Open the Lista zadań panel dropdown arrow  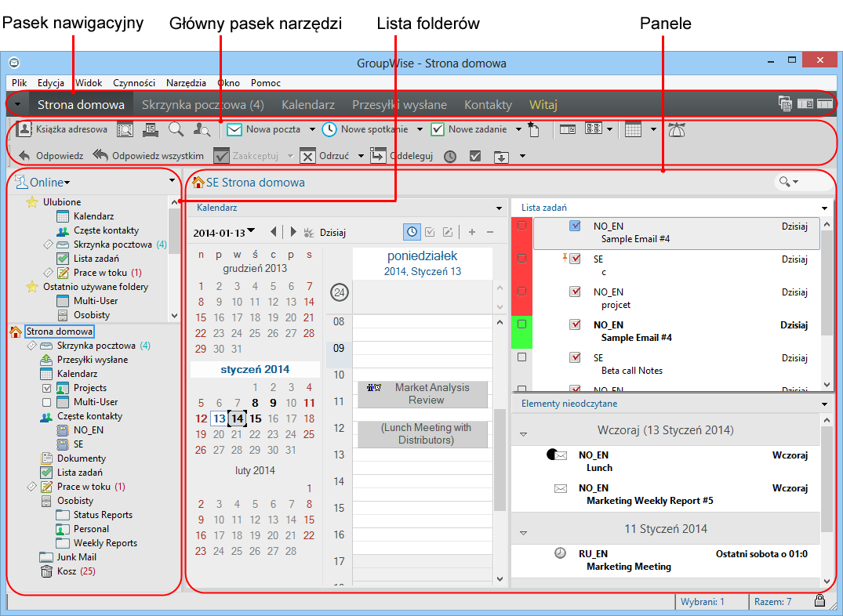pyautogui.click(x=825, y=208)
